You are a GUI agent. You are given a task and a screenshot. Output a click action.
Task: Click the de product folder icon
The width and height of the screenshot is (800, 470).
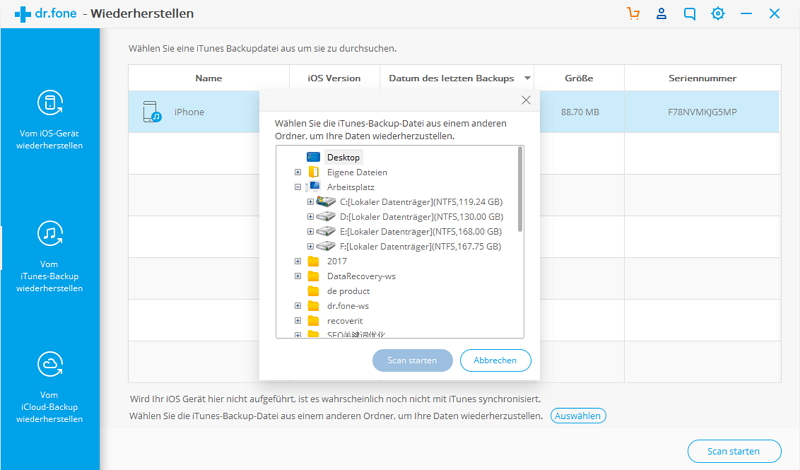click(x=313, y=291)
